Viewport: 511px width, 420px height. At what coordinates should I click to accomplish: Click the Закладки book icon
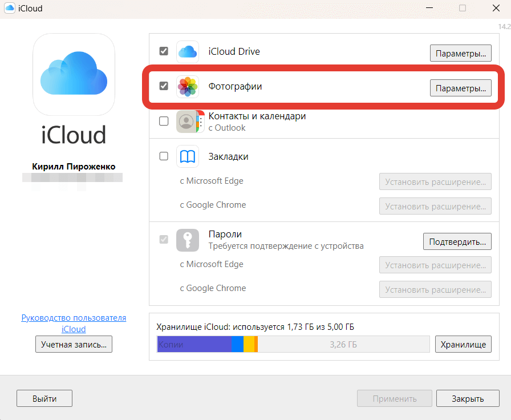click(188, 156)
